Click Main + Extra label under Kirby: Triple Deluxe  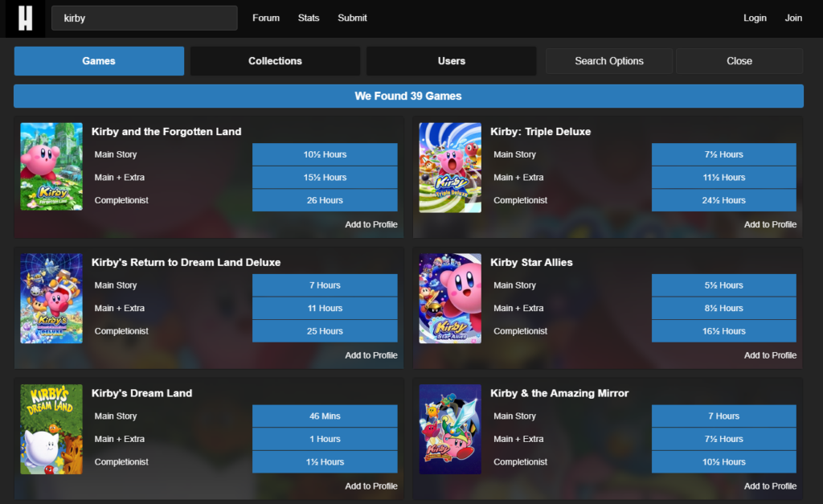tap(518, 178)
